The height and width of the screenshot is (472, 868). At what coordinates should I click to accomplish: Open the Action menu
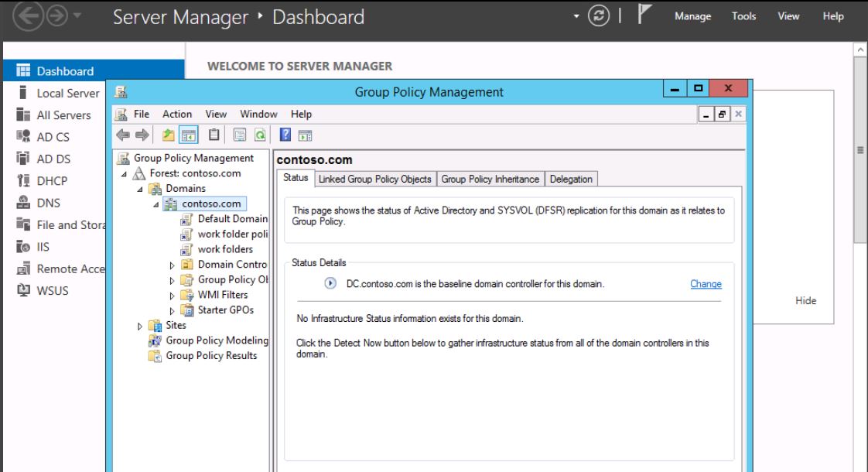(x=177, y=115)
